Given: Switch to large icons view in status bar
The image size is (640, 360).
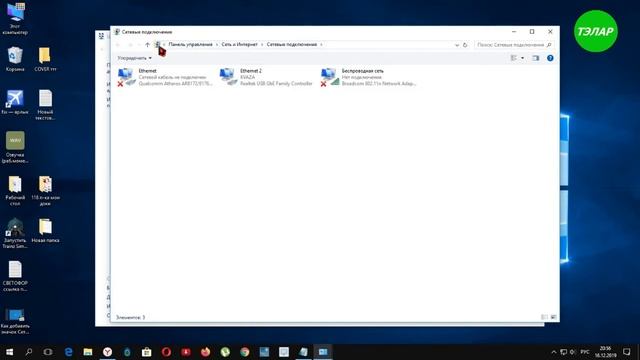Looking at the screenshot, I should (x=553, y=317).
